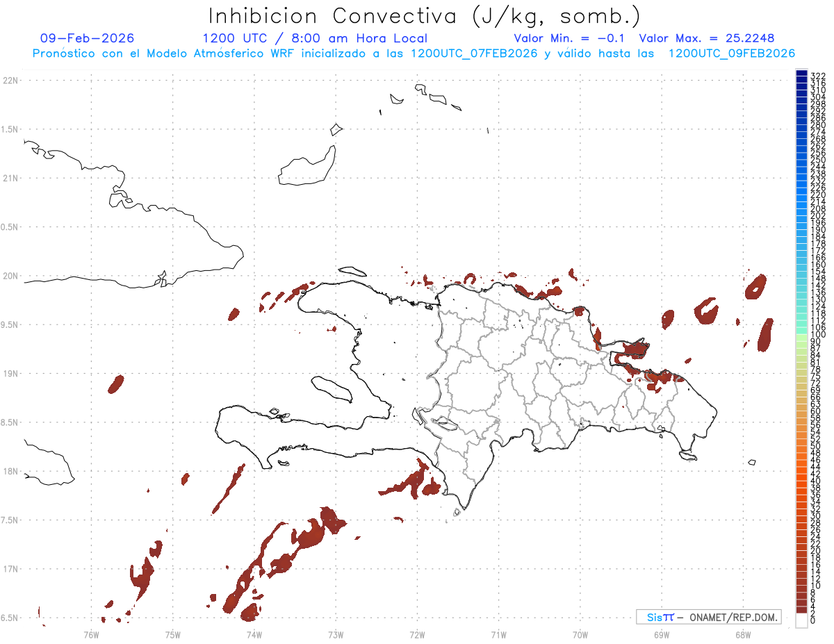Click the "73W" longitude label
Screen dimensions: 834x644
pyautogui.click(x=336, y=634)
